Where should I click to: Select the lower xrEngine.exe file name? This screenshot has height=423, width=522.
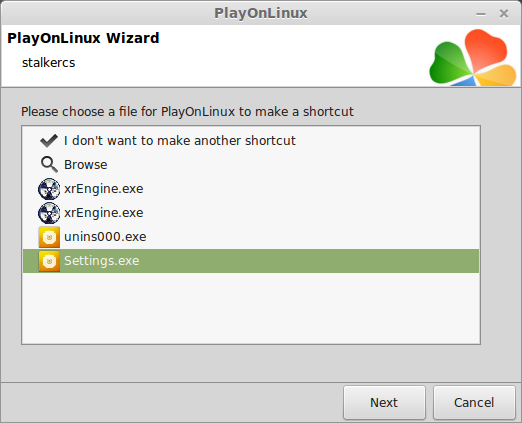pos(104,213)
